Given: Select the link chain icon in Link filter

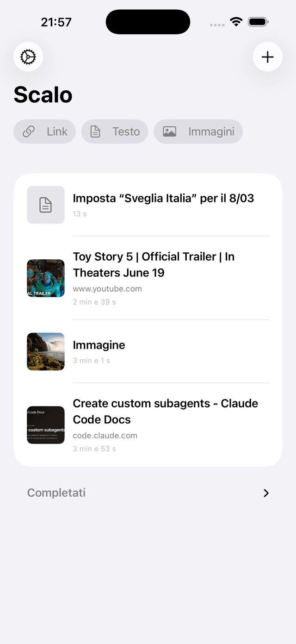Looking at the screenshot, I should (x=29, y=131).
